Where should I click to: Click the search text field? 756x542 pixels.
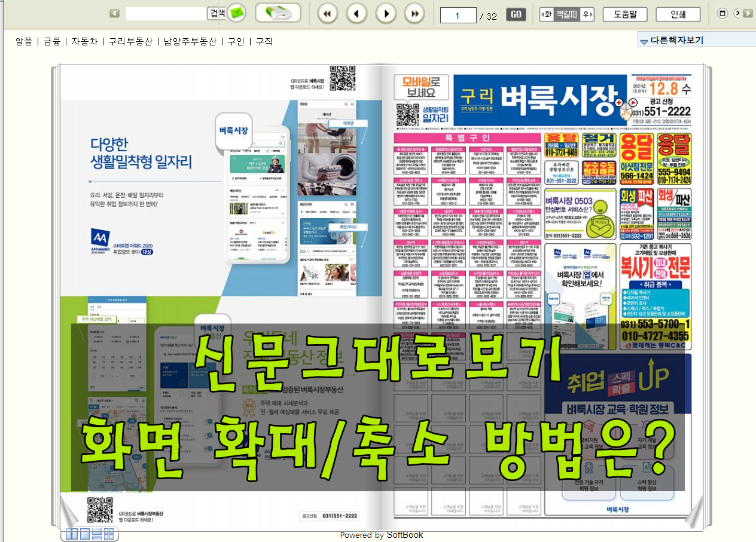coord(166,13)
